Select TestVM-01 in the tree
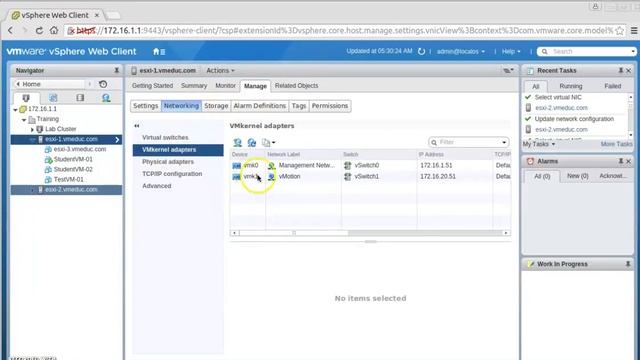The width and height of the screenshot is (640, 360). (x=69, y=179)
